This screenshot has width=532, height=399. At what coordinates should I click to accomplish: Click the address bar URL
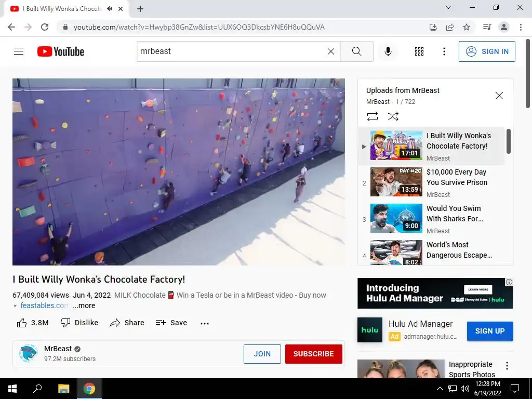pyautogui.click(x=199, y=27)
